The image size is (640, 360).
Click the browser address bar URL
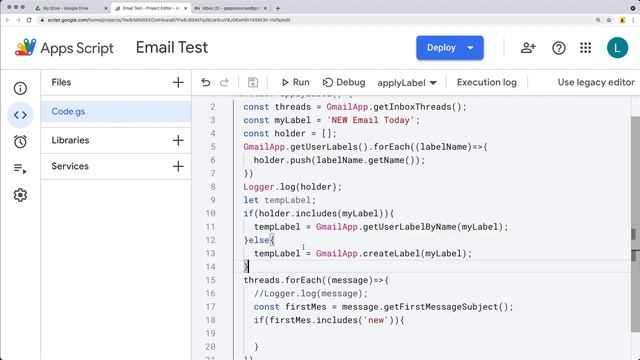pos(169,20)
